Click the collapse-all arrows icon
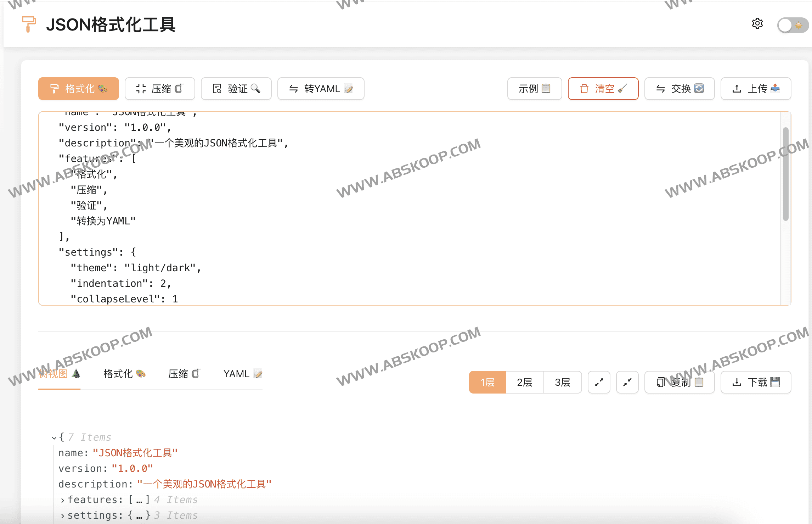The width and height of the screenshot is (812, 524). (627, 382)
